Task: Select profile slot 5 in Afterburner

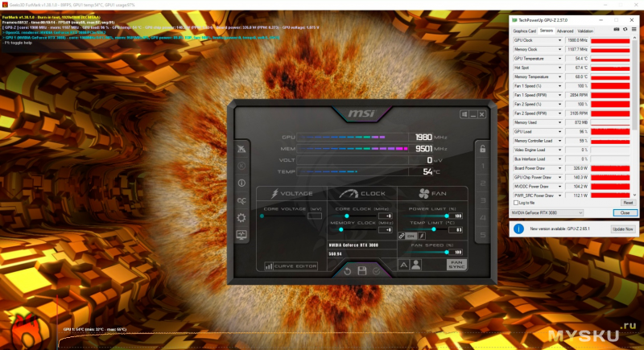Action: point(483,235)
